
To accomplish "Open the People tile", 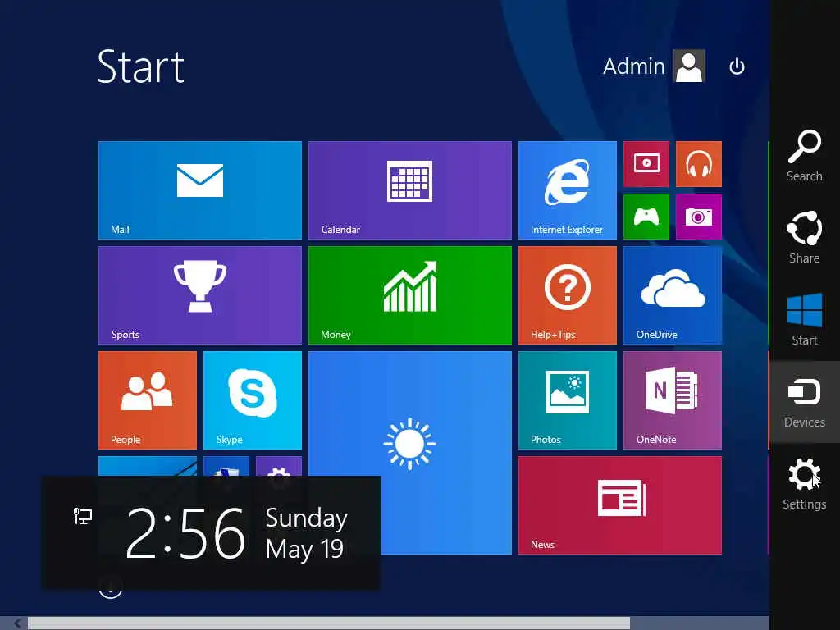I will (148, 400).
